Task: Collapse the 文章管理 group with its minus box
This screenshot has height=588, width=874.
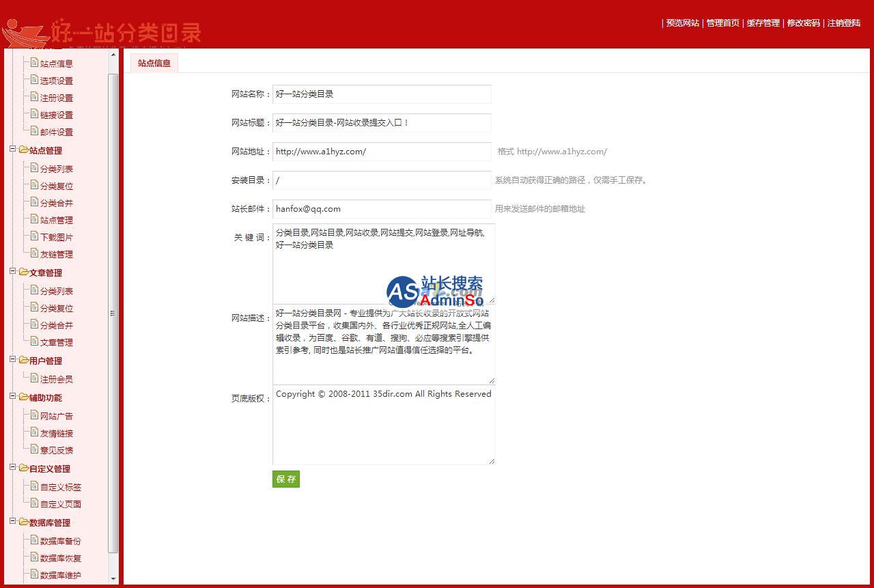Action: [x=12, y=271]
